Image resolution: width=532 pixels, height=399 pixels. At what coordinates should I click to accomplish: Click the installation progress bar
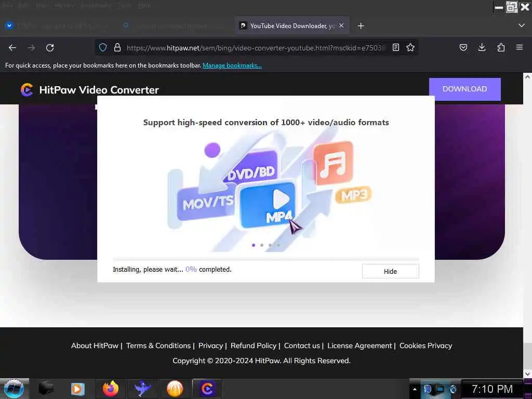(266, 259)
